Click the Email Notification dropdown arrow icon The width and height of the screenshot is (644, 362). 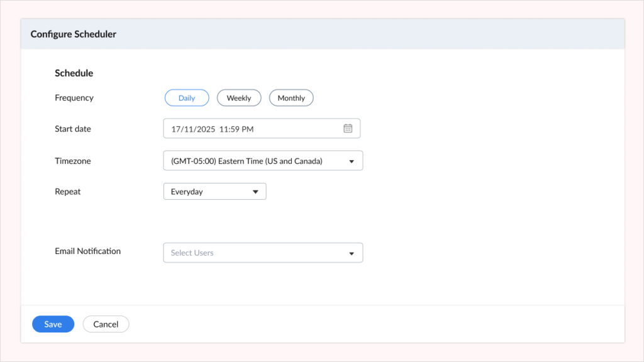(352, 253)
